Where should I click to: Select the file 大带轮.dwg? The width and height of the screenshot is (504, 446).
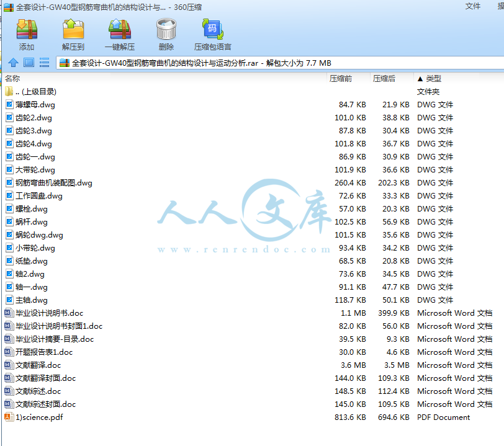[35, 170]
